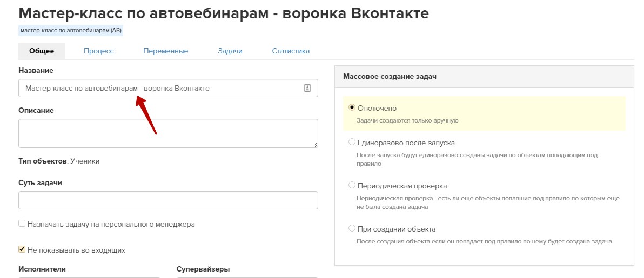The width and height of the screenshot is (644, 278).
Task: Click the Суть задачи input field
Action: (167, 200)
